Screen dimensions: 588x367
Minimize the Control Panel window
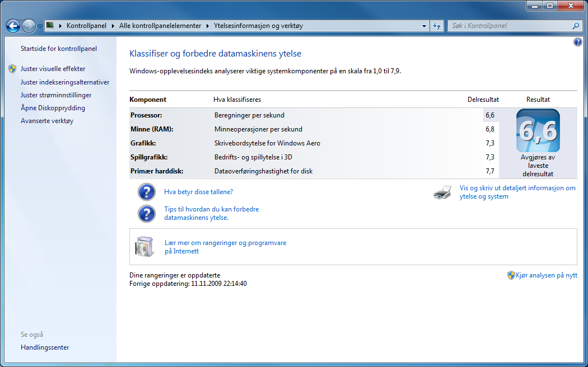click(x=535, y=6)
